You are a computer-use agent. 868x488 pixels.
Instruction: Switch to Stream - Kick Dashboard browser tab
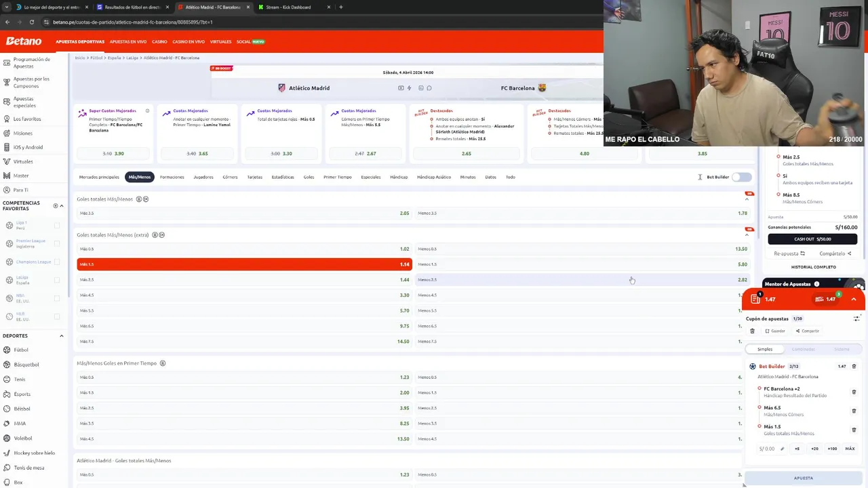tap(288, 7)
